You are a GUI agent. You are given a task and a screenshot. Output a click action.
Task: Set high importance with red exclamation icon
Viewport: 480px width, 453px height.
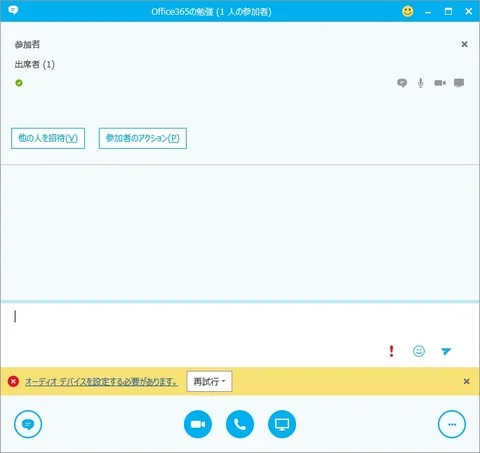pyautogui.click(x=392, y=351)
